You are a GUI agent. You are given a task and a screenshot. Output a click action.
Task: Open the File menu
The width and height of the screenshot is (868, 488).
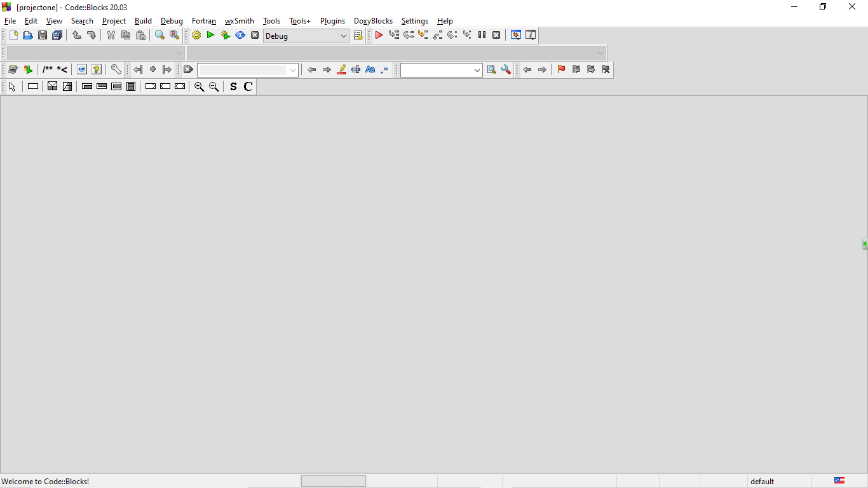[10, 21]
